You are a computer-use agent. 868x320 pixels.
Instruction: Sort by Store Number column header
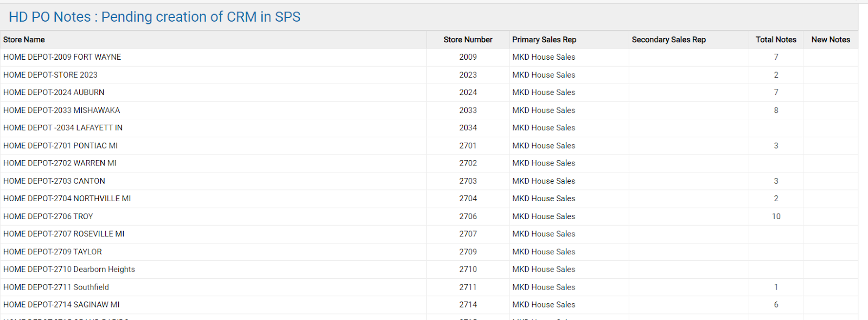pos(468,40)
